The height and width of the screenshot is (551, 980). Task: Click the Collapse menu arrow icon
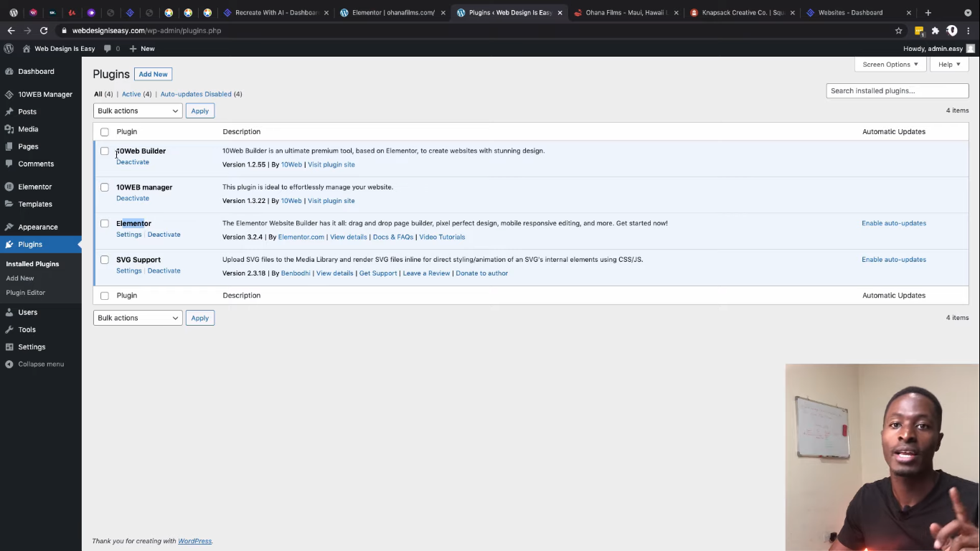[9, 364]
